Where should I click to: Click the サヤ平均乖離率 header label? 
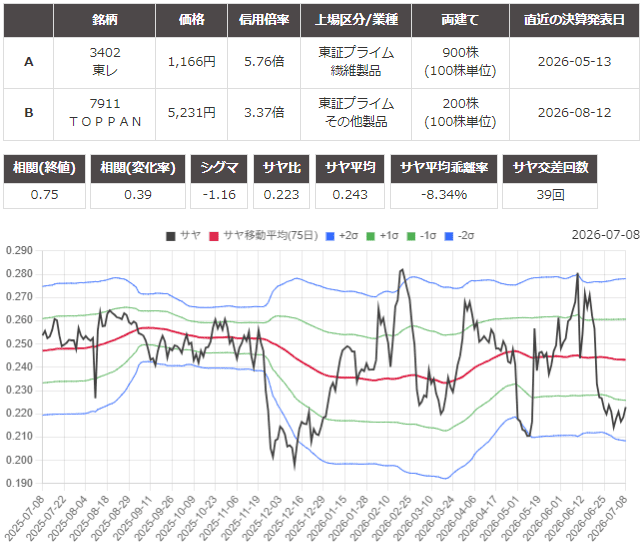click(x=444, y=168)
